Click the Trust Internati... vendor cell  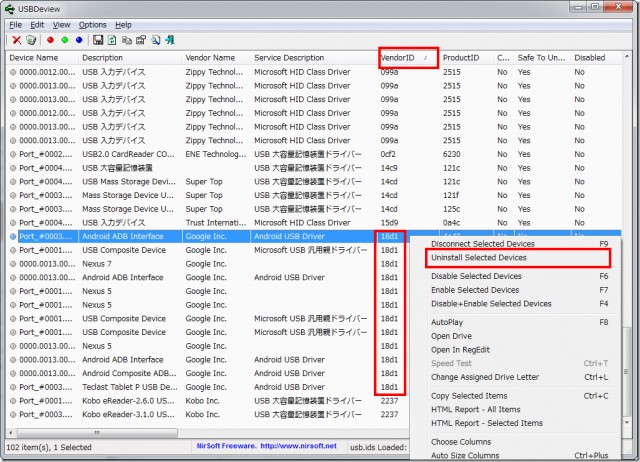[216, 223]
